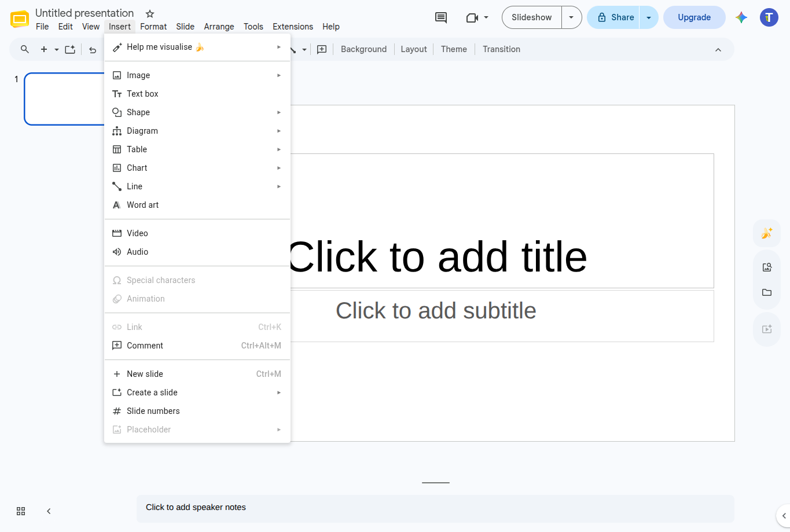790x532 pixels.
Task: Open the Google Slides home logo
Action: pos(20,19)
